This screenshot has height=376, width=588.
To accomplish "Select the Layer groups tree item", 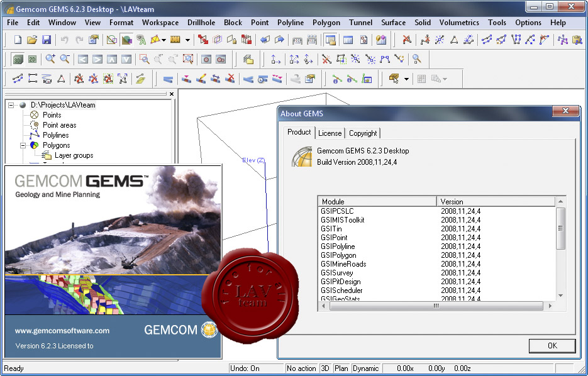I will (74, 155).
